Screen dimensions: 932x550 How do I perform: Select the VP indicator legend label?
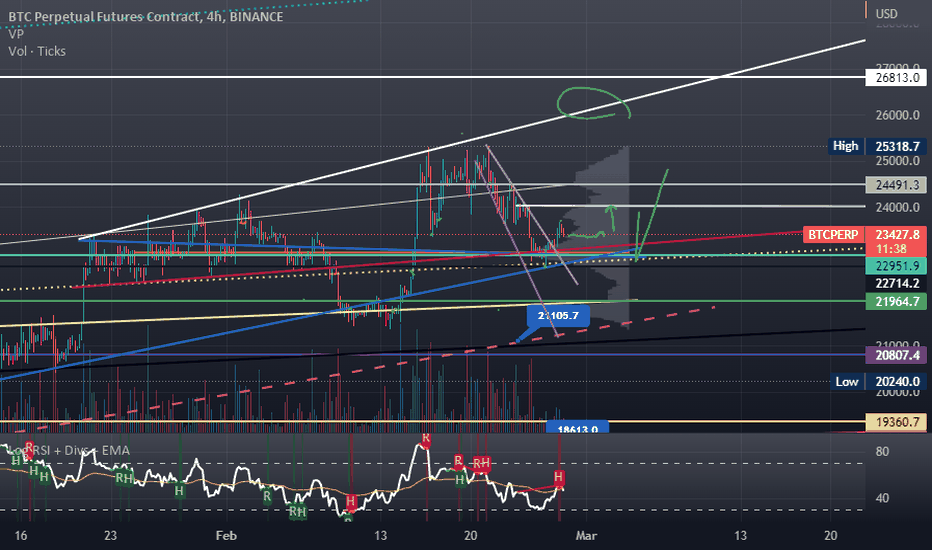click(16, 34)
